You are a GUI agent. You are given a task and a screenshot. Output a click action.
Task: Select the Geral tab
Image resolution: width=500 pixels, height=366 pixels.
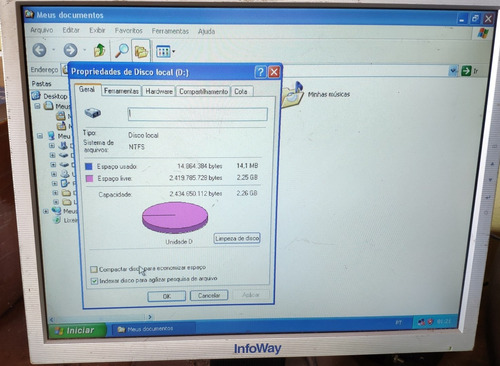[x=87, y=89]
